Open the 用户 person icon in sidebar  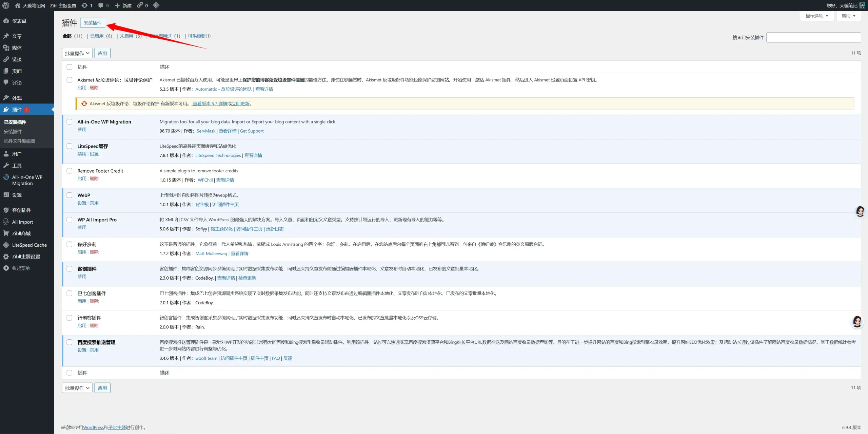[x=6, y=154]
